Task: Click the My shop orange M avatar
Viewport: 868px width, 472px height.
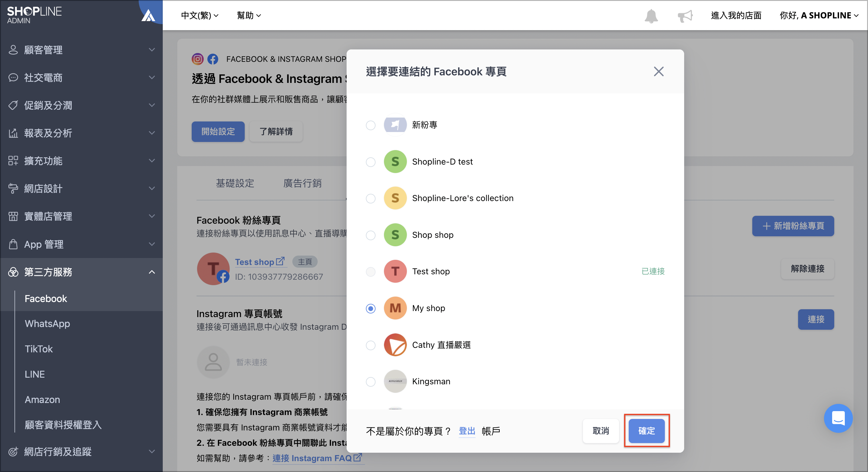Action: point(395,308)
